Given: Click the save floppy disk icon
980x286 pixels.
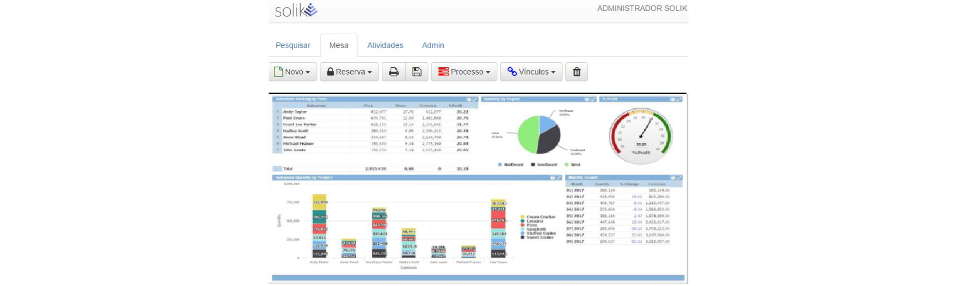Looking at the screenshot, I should point(417,72).
